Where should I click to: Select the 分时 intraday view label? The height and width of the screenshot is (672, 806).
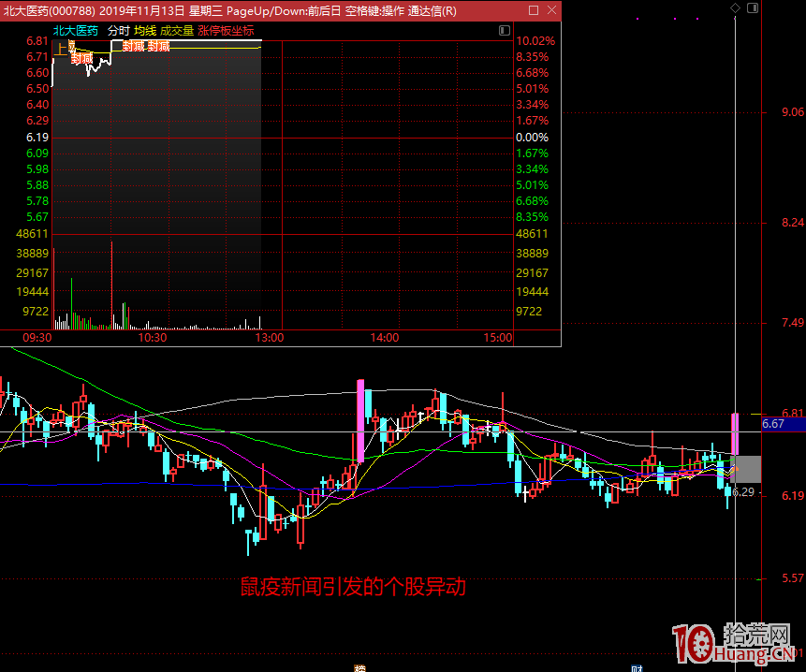[x=118, y=30]
